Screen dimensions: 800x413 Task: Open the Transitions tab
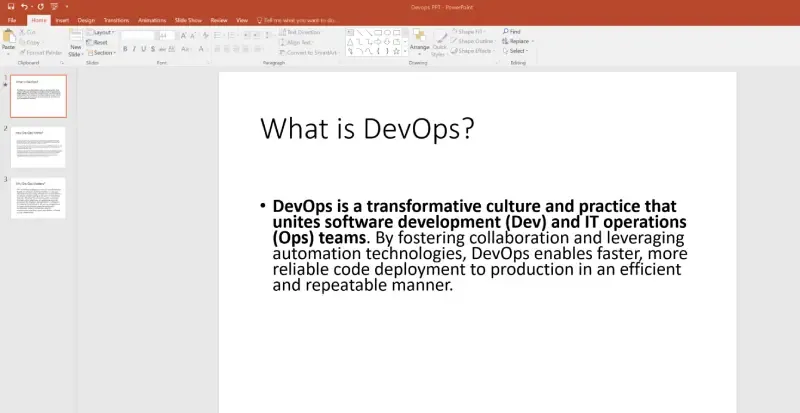click(x=116, y=20)
